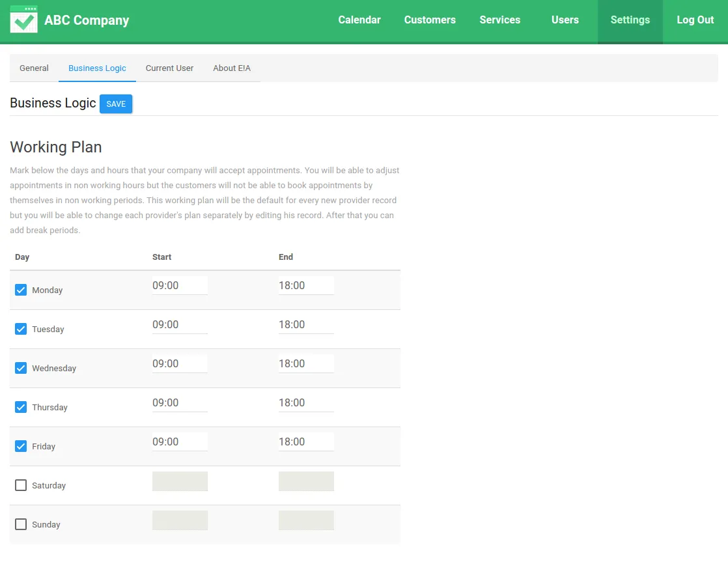This screenshot has width=728, height=562.
Task: Focus the Thursday start time input
Action: pos(180,402)
